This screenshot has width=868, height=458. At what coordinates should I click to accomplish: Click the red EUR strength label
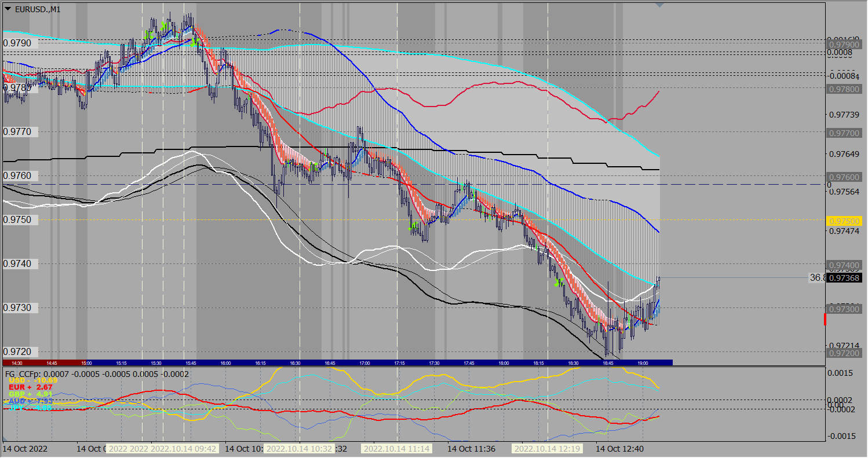(x=31, y=387)
